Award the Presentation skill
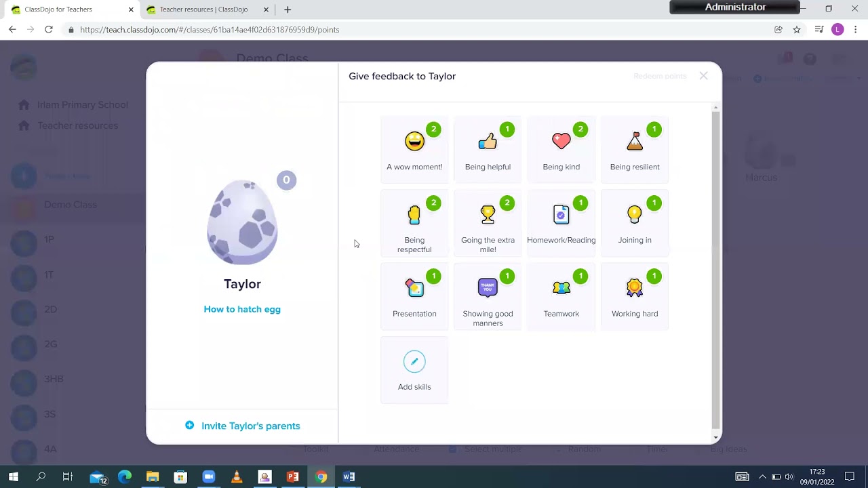868x488 pixels. coord(414,296)
